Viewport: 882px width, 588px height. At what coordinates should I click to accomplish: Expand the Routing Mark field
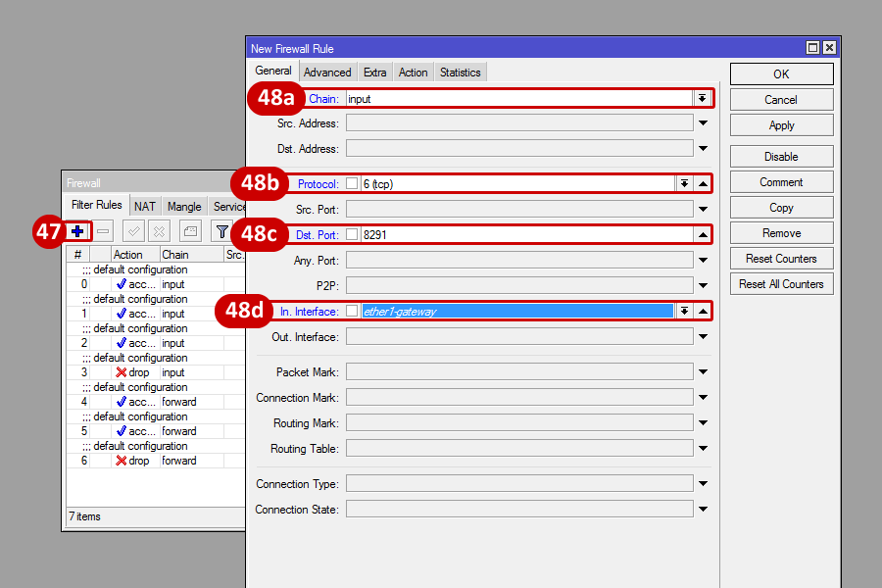coord(703,422)
